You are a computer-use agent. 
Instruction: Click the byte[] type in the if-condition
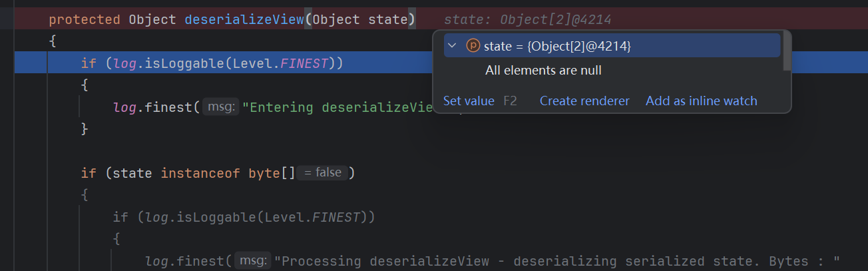coord(272,173)
